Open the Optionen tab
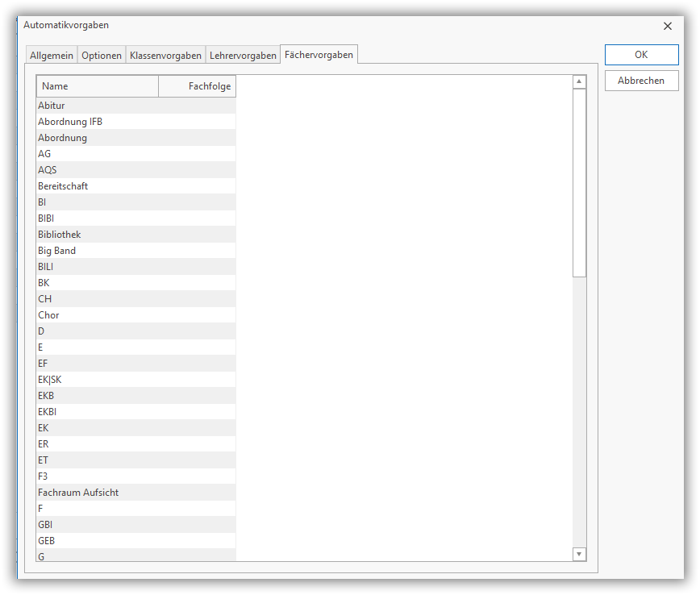The width and height of the screenshot is (700, 595). [x=102, y=56]
